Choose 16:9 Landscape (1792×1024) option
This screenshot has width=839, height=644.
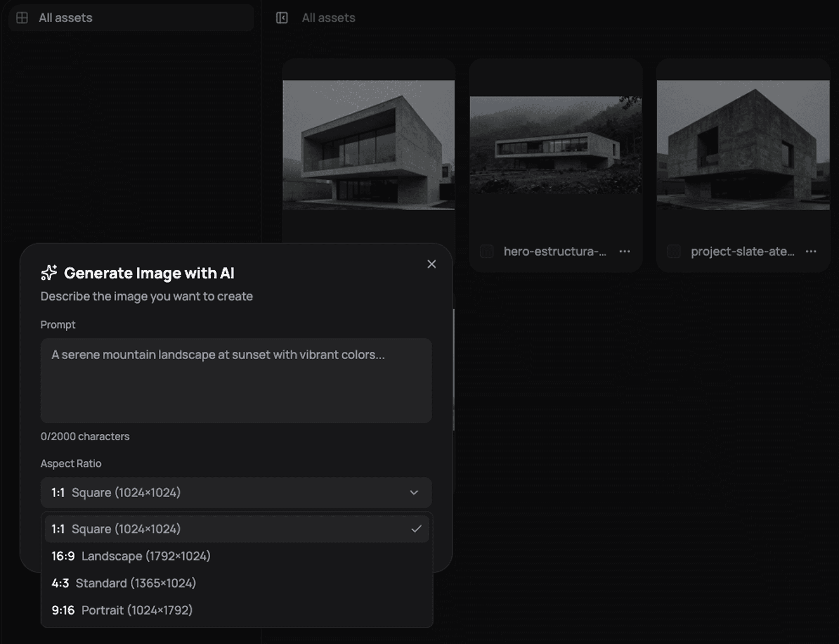[131, 556]
